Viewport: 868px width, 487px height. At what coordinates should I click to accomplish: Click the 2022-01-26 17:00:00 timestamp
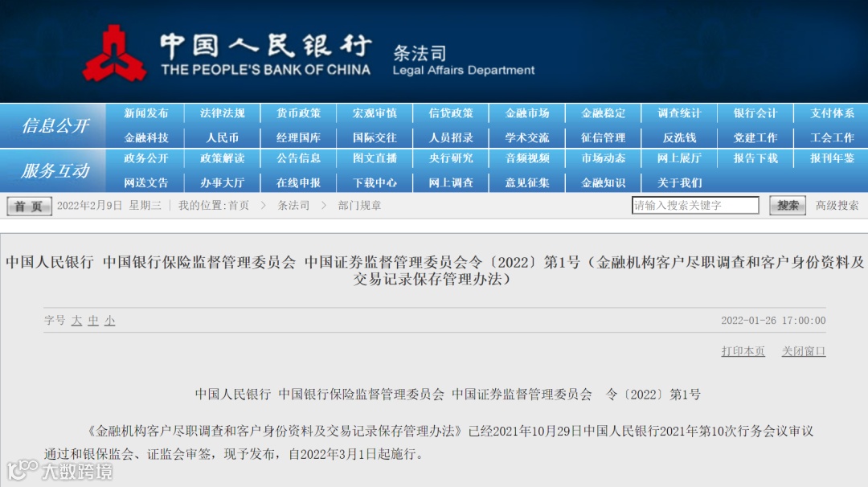point(773,321)
